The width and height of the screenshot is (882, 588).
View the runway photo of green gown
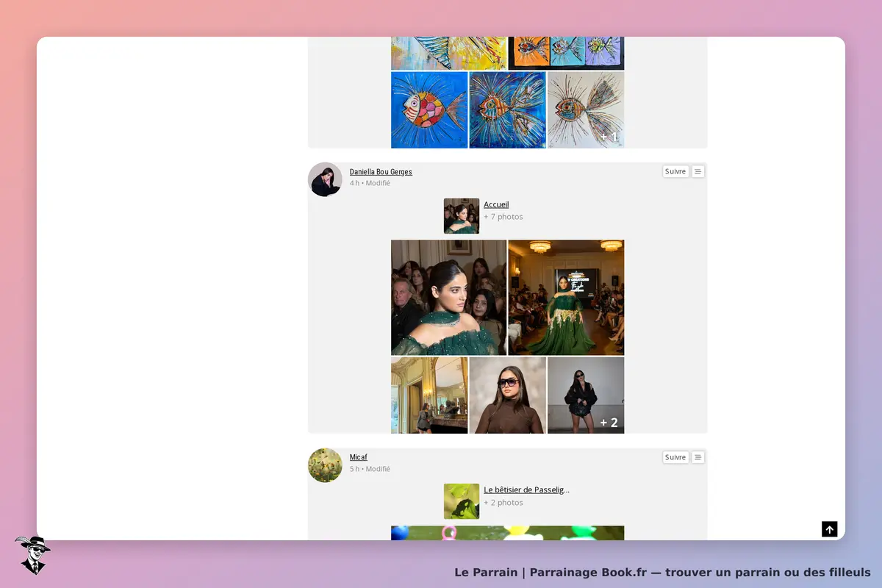tap(566, 298)
